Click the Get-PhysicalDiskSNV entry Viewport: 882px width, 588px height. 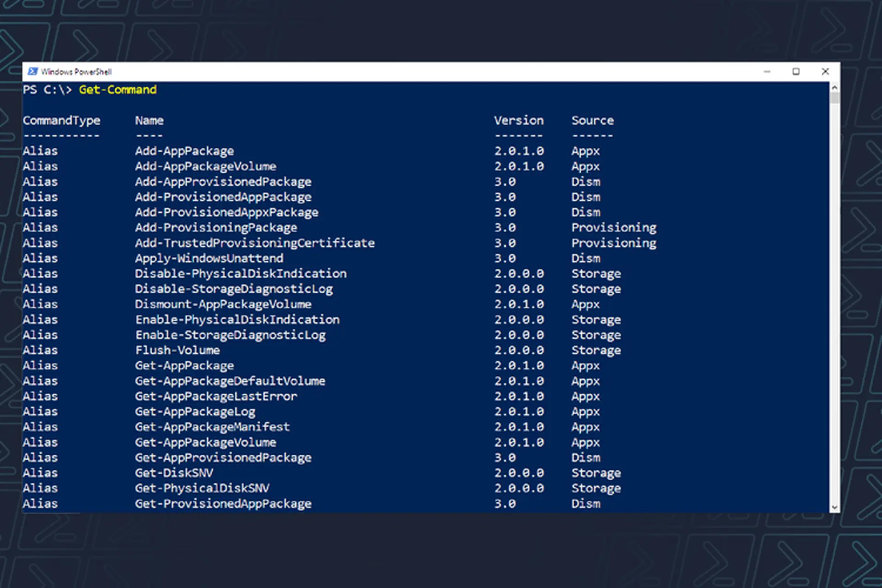203,488
